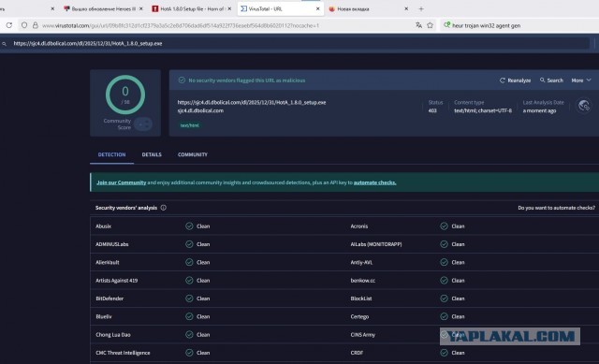Click the Bluellv vendor name
The width and height of the screenshot is (599, 364).
click(104, 316)
